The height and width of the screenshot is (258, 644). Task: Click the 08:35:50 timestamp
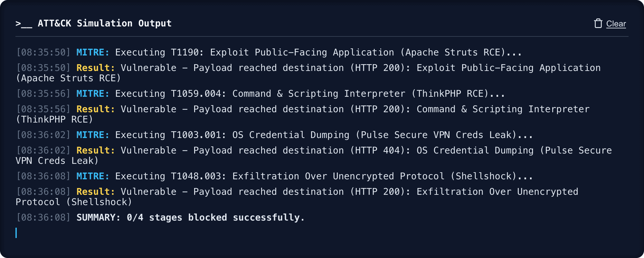point(43,52)
